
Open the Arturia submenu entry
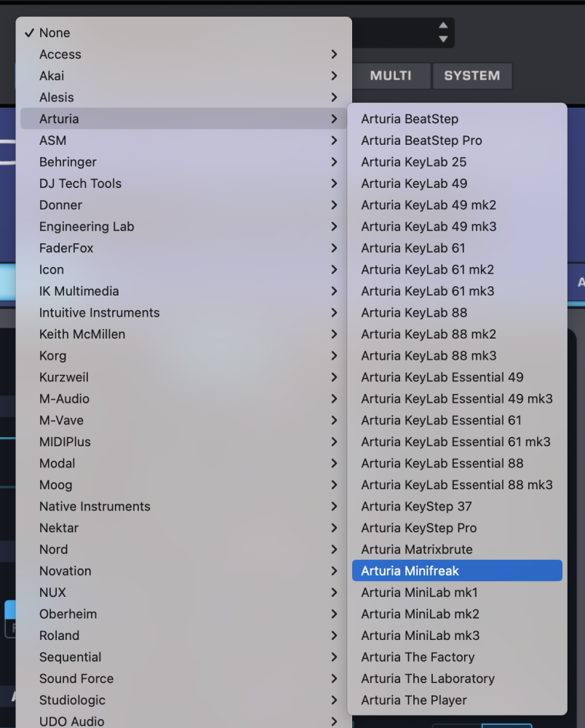(183, 119)
